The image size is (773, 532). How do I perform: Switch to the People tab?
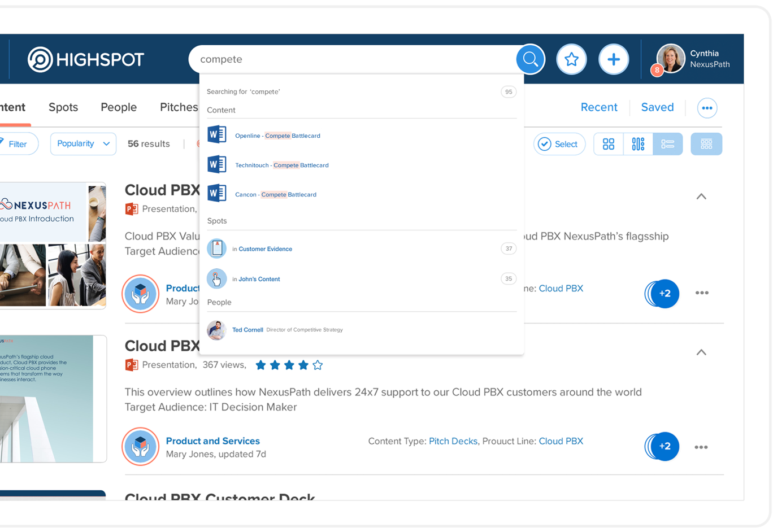[x=119, y=107]
